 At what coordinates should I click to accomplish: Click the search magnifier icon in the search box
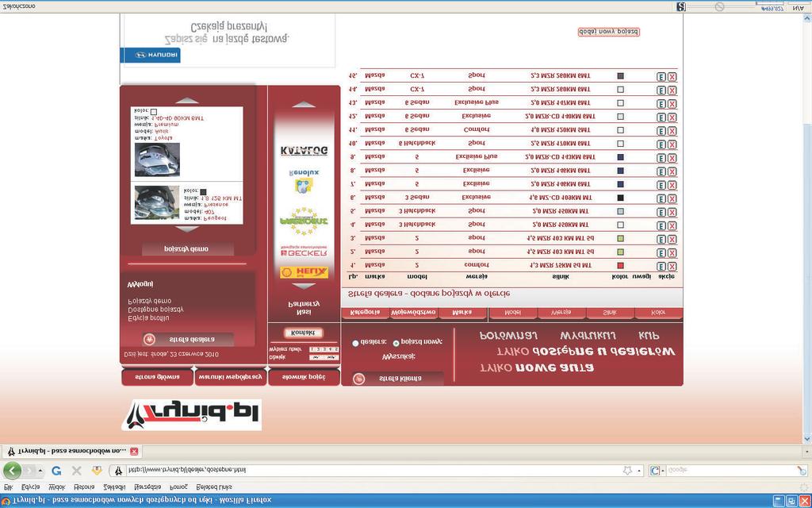click(802, 471)
